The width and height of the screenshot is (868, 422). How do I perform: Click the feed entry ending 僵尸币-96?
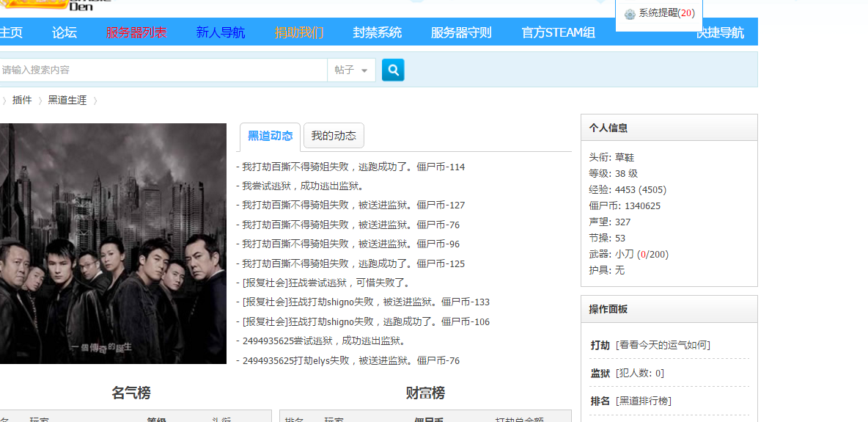click(x=347, y=244)
